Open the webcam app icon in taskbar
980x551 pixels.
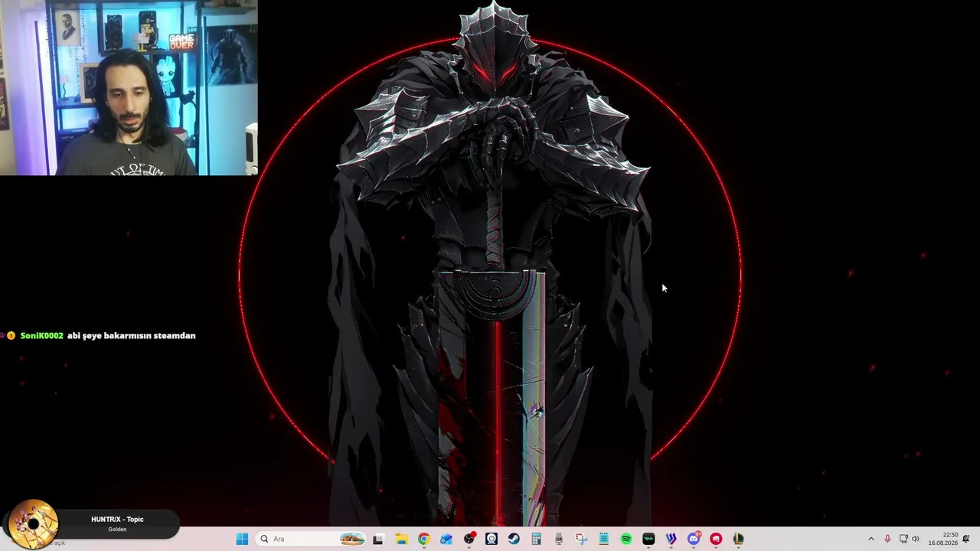click(x=492, y=539)
